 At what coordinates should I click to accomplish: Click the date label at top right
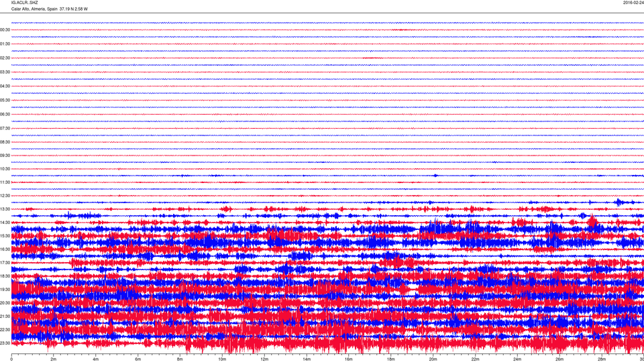click(633, 3)
